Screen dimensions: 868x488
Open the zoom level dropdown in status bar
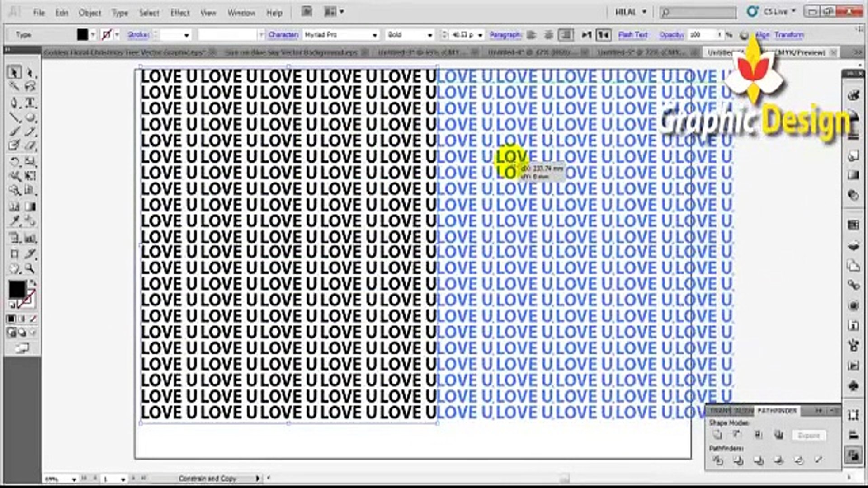tap(74, 479)
